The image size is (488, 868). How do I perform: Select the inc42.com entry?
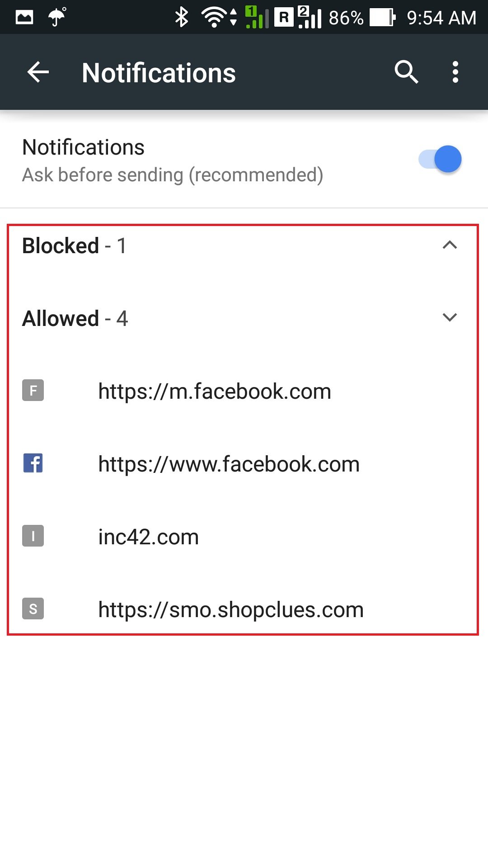pos(149,537)
